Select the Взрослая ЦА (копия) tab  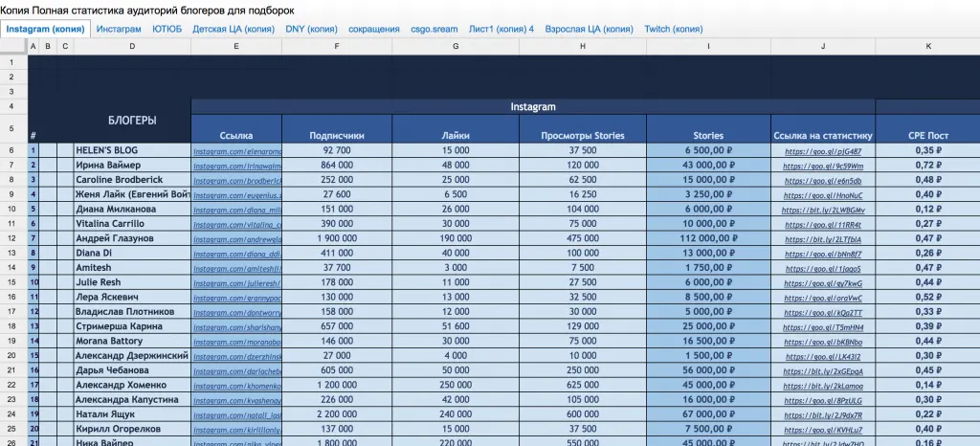(x=589, y=29)
